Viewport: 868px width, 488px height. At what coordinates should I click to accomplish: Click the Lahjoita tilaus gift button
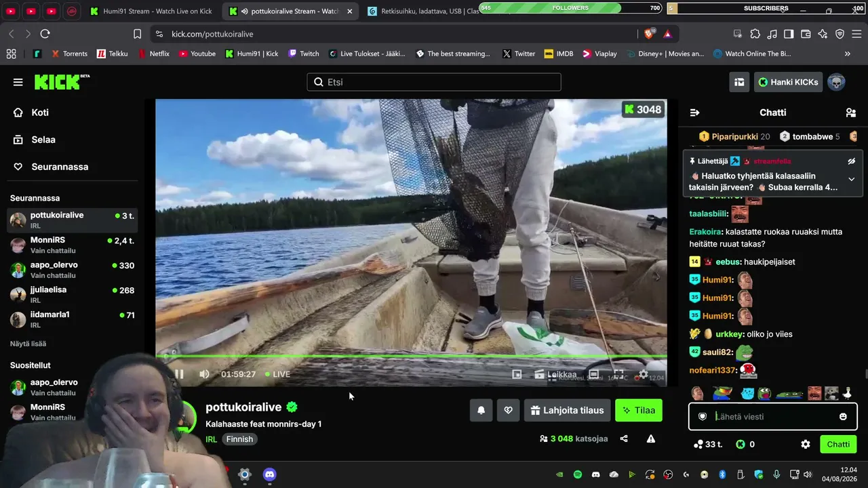click(x=567, y=410)
